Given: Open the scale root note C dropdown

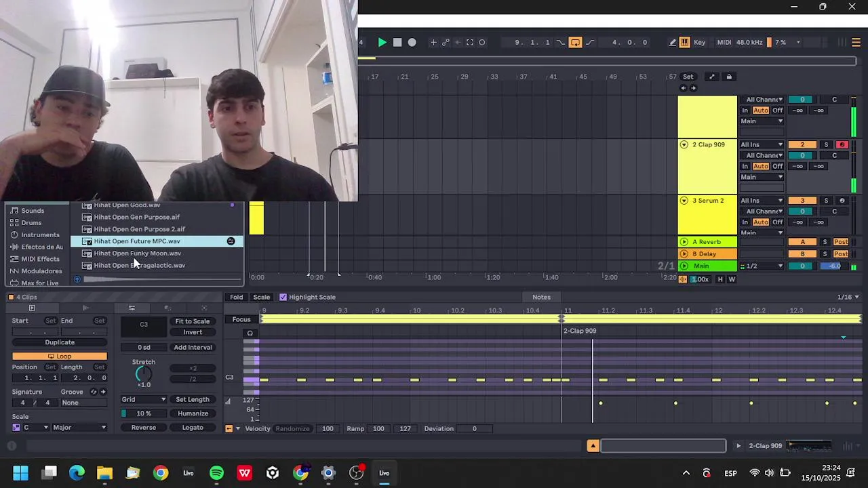Looking at the screenshot, I should pyautogui.click(x=36, y=428).
